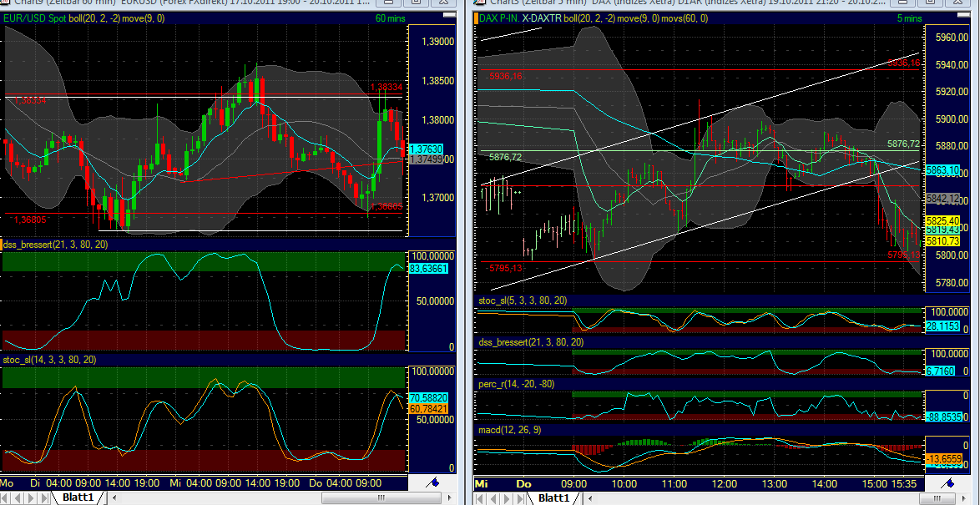Select the Blatt1 tab in EUR/USD window
This screenshot has width=980, height=505.
point(82,497)
